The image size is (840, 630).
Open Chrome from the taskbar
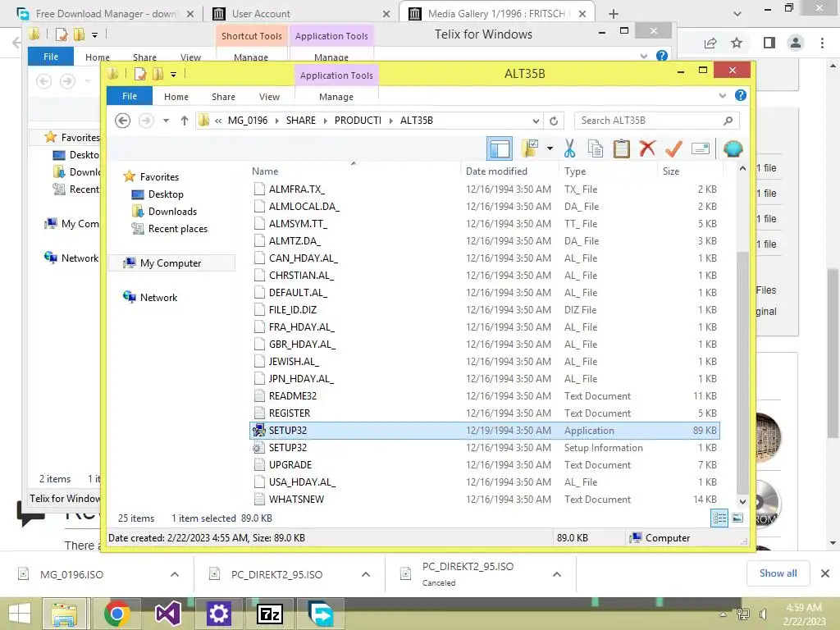tap(116, 614)
